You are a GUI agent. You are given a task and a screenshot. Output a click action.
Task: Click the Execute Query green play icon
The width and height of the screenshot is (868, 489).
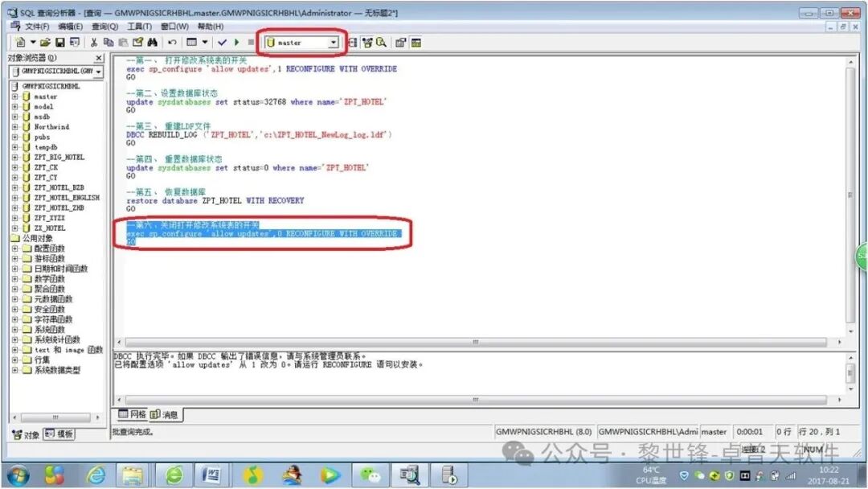[236, 43]
